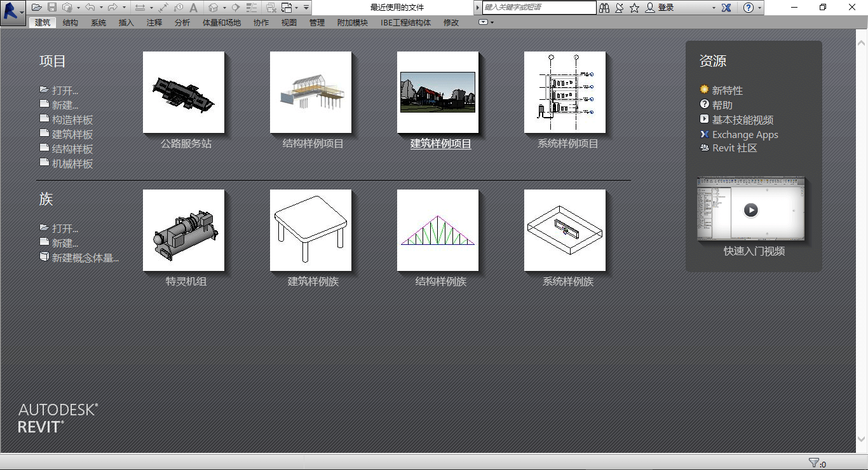This screenshot has width=868, height=470.
Task: Expand the Redo history dropdown arrow
Action: [124, 8]
